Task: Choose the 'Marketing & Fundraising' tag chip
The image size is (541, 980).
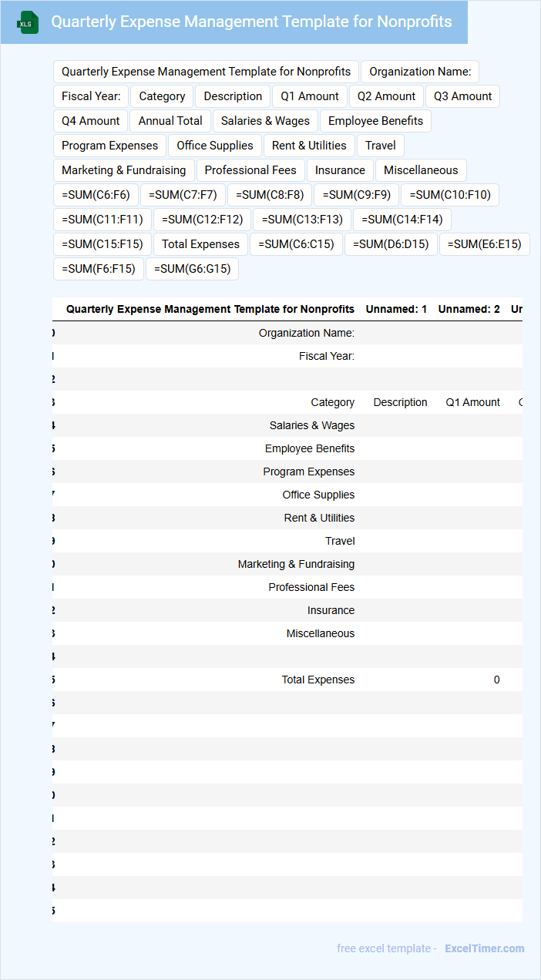Action: (123, 170)
